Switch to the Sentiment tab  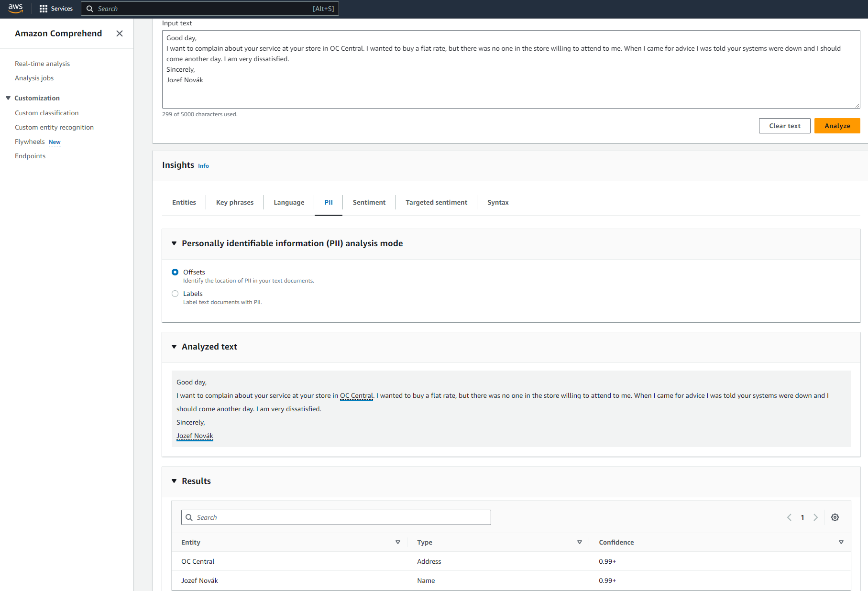[369, 202]
